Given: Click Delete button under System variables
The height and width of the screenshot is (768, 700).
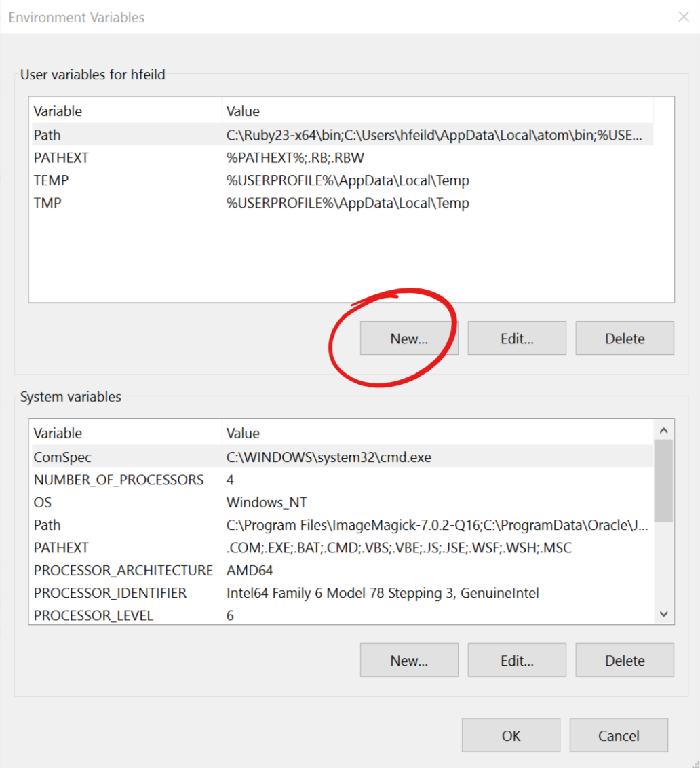Looking at the screenshot, I should [x=625, y=660].
